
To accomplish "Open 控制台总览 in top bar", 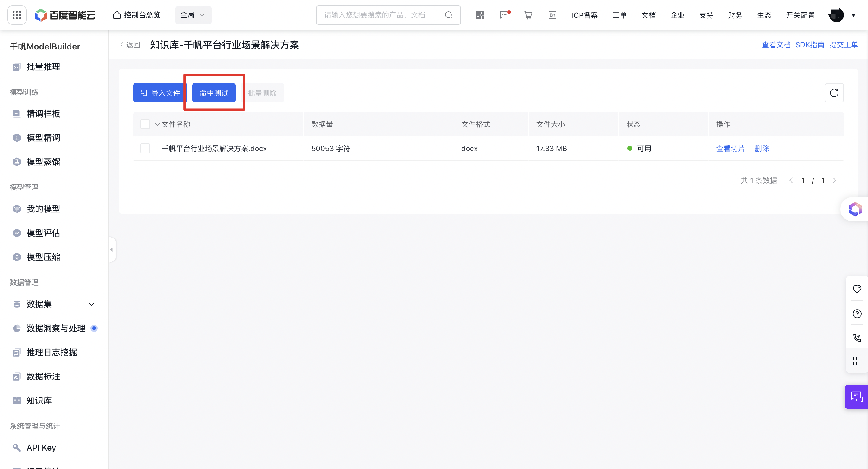I will [137, 15].
